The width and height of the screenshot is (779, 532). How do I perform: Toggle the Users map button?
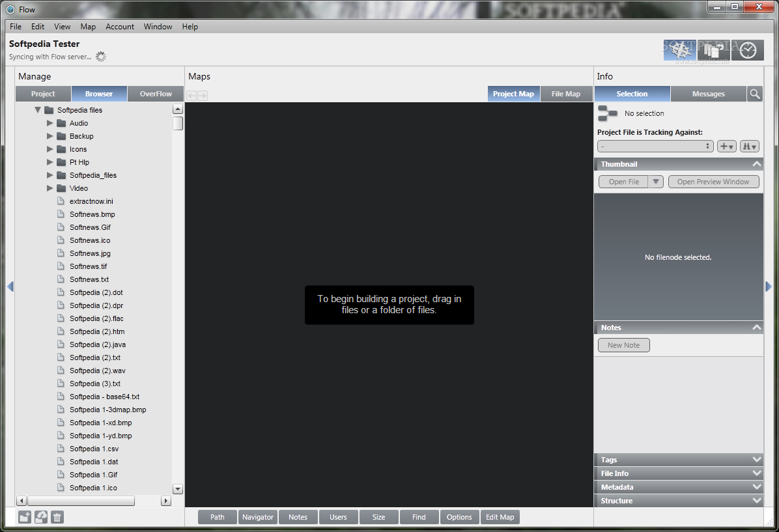point(338,517)
